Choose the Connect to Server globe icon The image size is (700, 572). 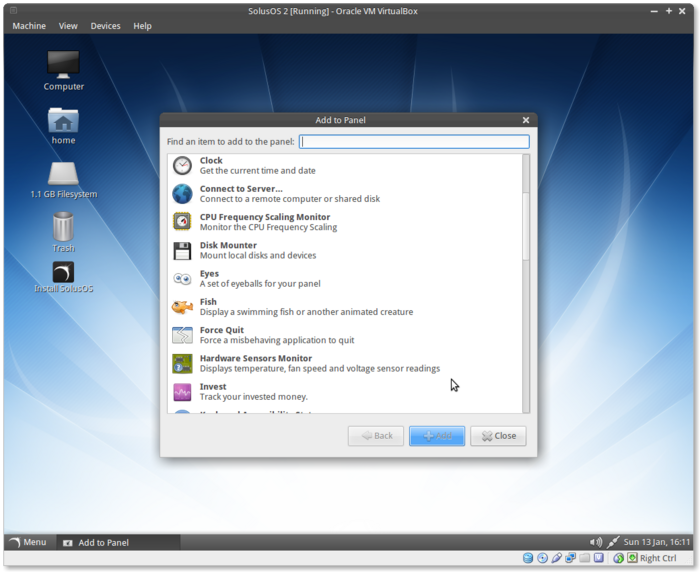click(x=182, y=194)
